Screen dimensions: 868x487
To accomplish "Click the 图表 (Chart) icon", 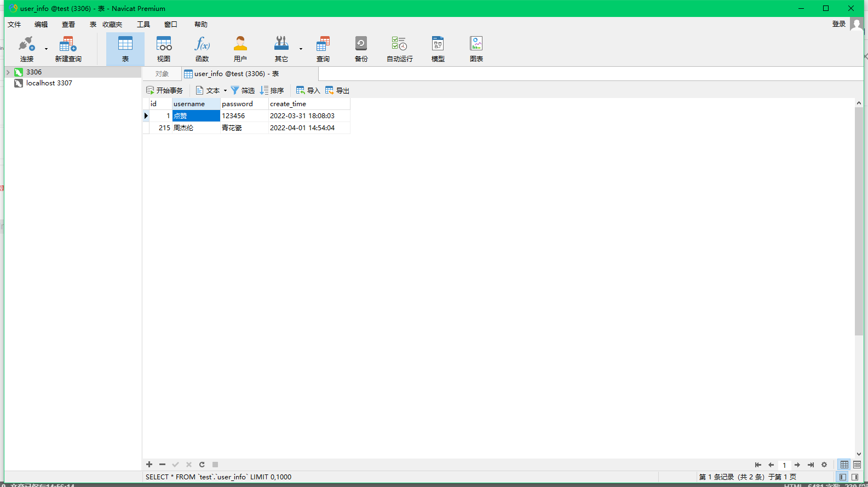I will click(x=476, y=49).
